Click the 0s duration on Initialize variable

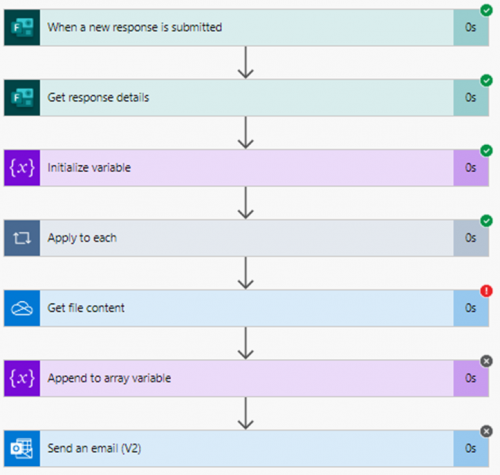point(471,168)
